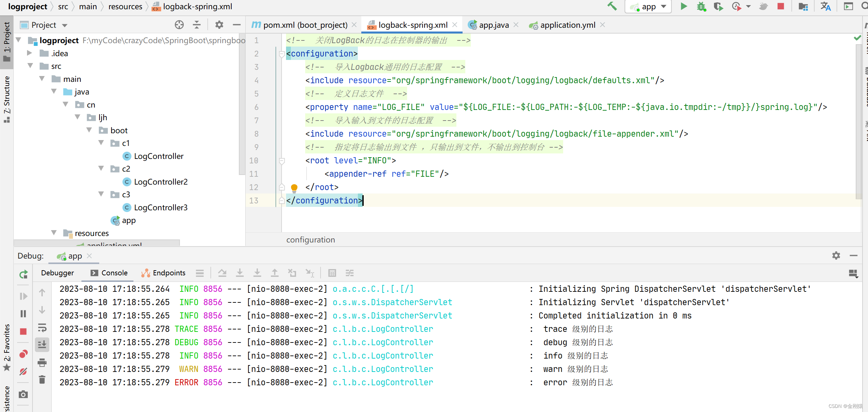
Task: Collapse the c1 package folder
Action: tap(101, 143)
